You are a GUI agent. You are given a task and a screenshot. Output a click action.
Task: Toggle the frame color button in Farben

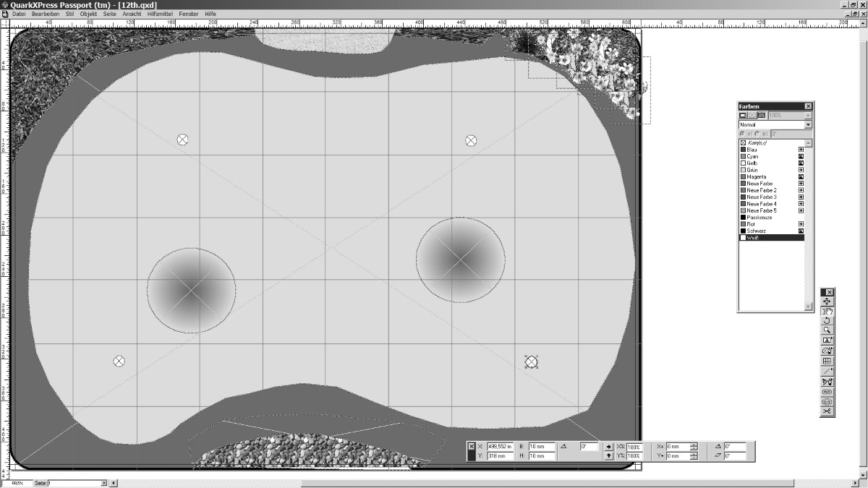pyautogui.click(x=743, y=116)
